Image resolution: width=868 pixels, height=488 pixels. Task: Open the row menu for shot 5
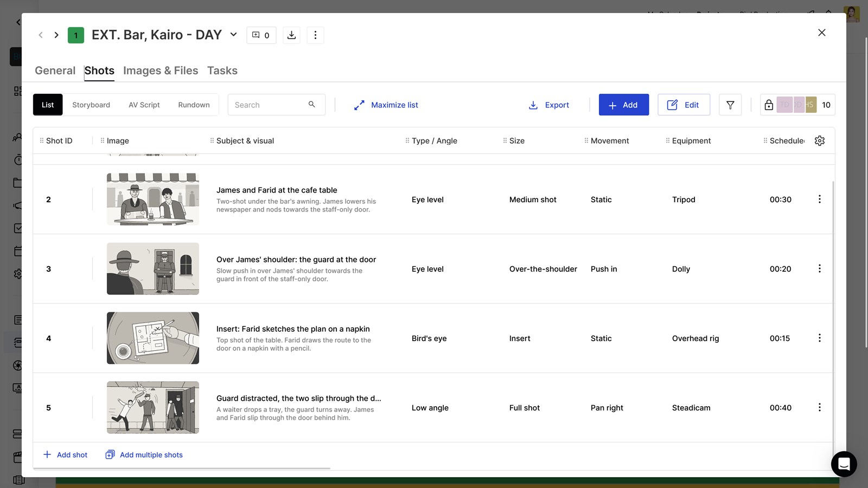[820, 408]
